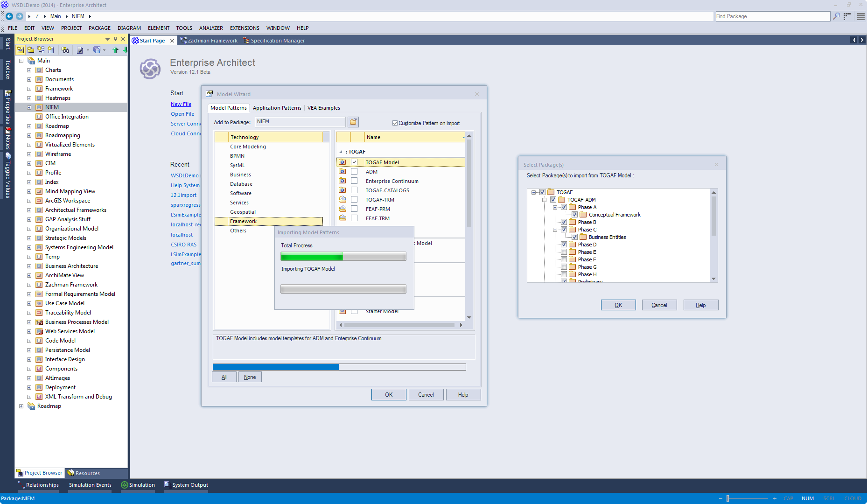Click the New Package folder icon
This screenshot has height=504, width=867.
click(31, 50)
